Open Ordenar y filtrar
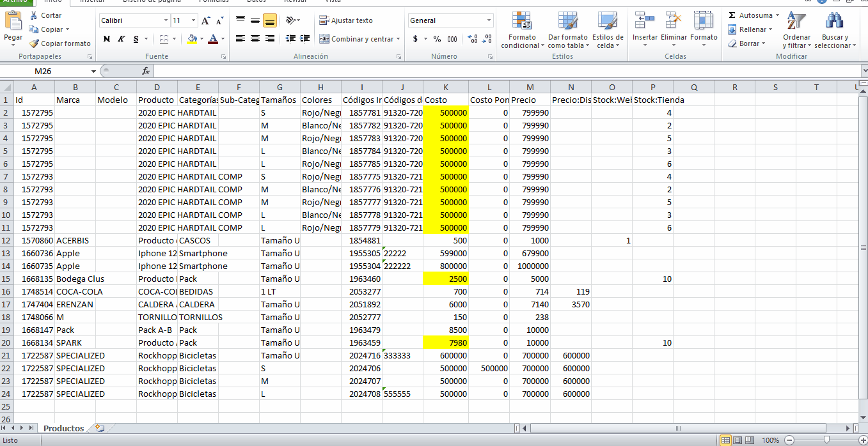Viewport: 868px width, 446px height. (796, 31)
